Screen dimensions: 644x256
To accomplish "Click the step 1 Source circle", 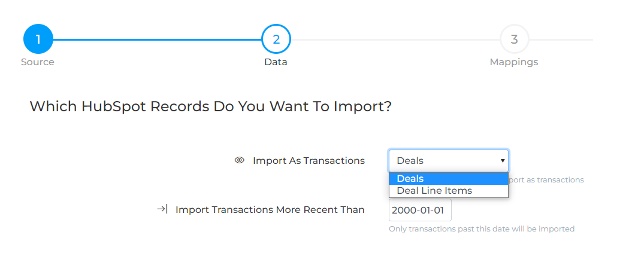I will coord(38,39).
